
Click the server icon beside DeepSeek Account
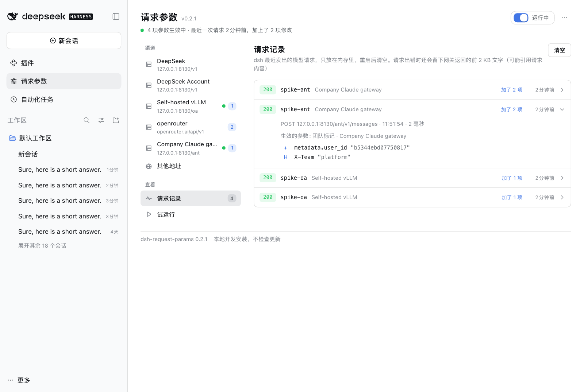pos(149,85)
